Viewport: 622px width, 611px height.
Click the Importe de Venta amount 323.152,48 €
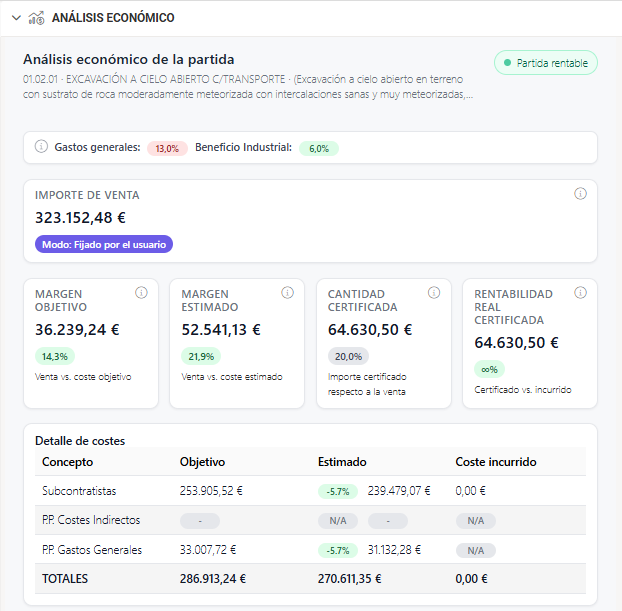pyautogui.click(x=80, y=217)
